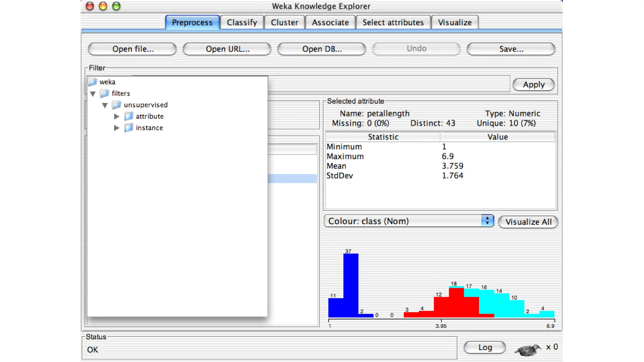Expand the attribute filter folder
644x362 pixels.
click(117, 116)
